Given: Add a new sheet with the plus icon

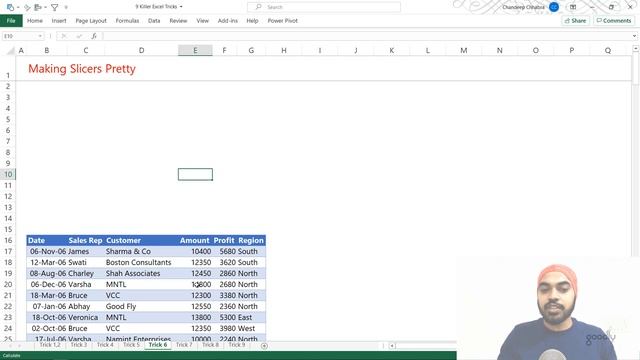Looking at the screenshot, I should point(264,346).
